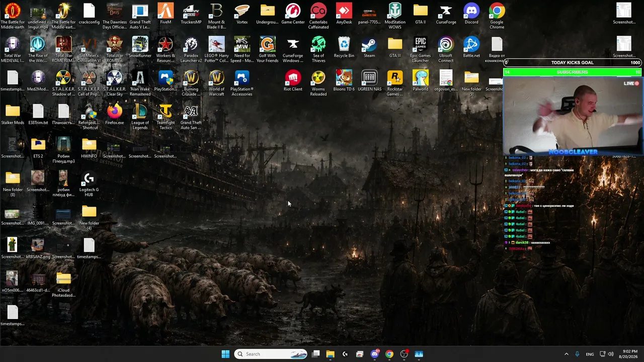This screenshot has height=362, width=644.
Task: Open the GTA II folder
Action: tap(421, 14)
